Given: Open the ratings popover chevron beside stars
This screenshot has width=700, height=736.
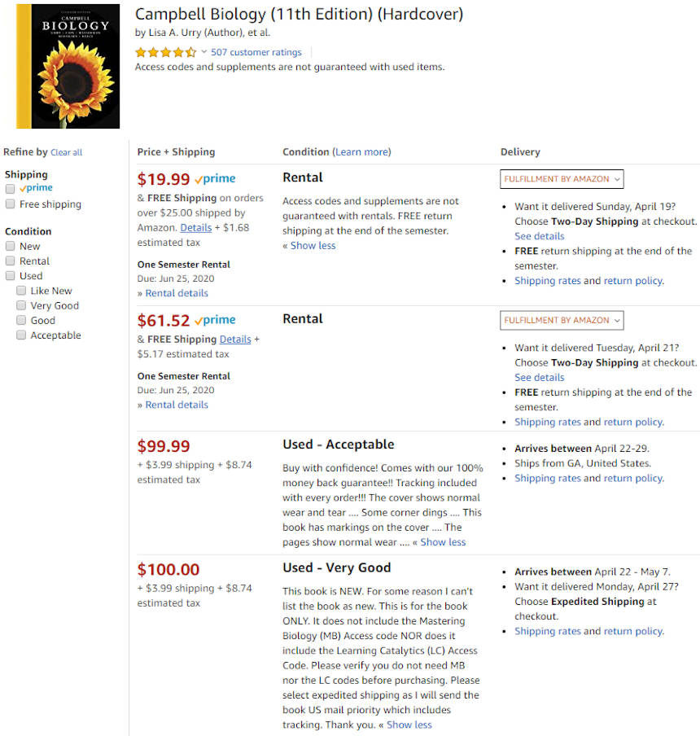Looking at the screenshot, I should point(204,52).
